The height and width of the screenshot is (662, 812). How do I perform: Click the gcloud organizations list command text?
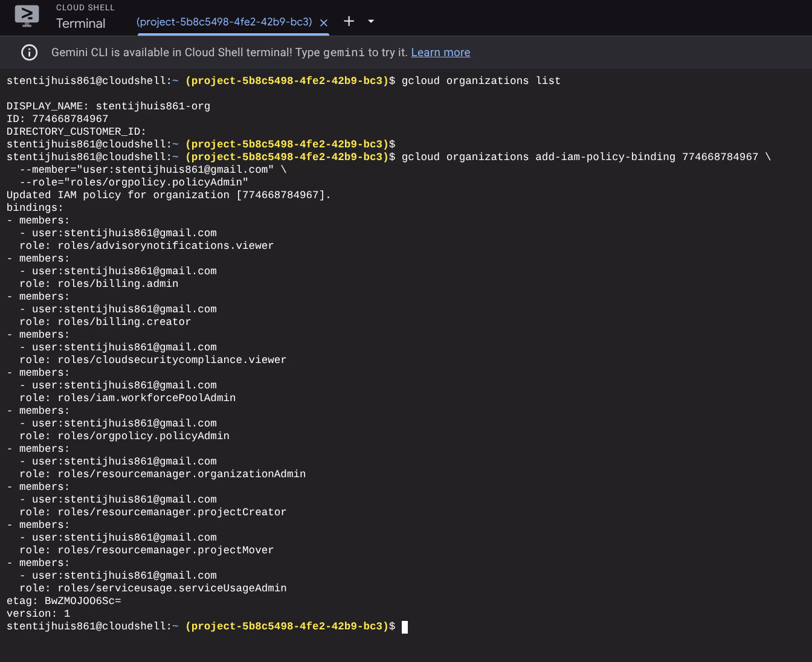pos(481,81)
